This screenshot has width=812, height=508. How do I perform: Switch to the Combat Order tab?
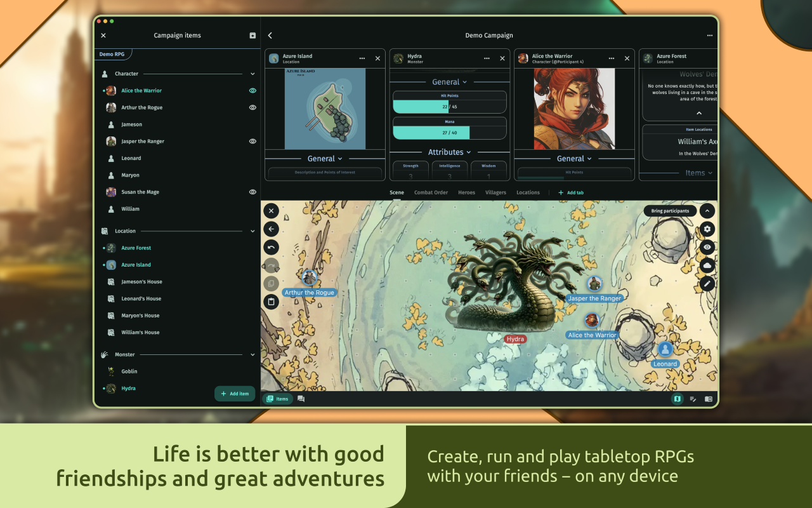(x=431, y=192)
